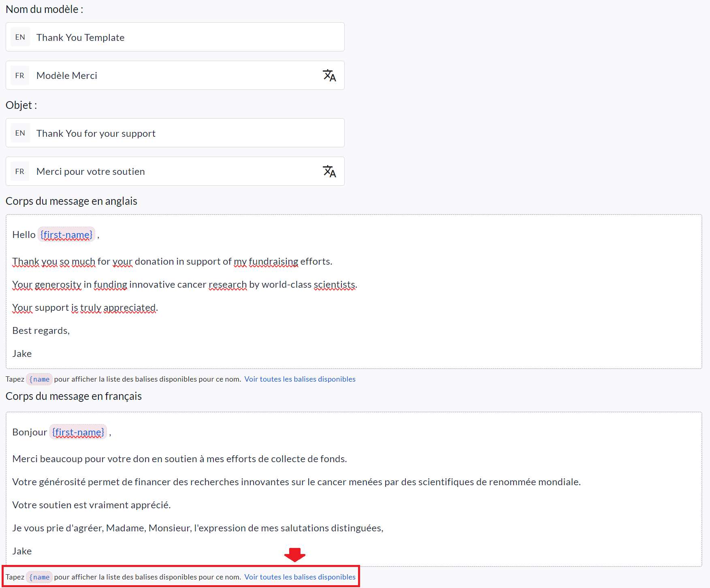
Task: Click the EN badge of model name
Action: pyautogui.click(x=20, y=37)
